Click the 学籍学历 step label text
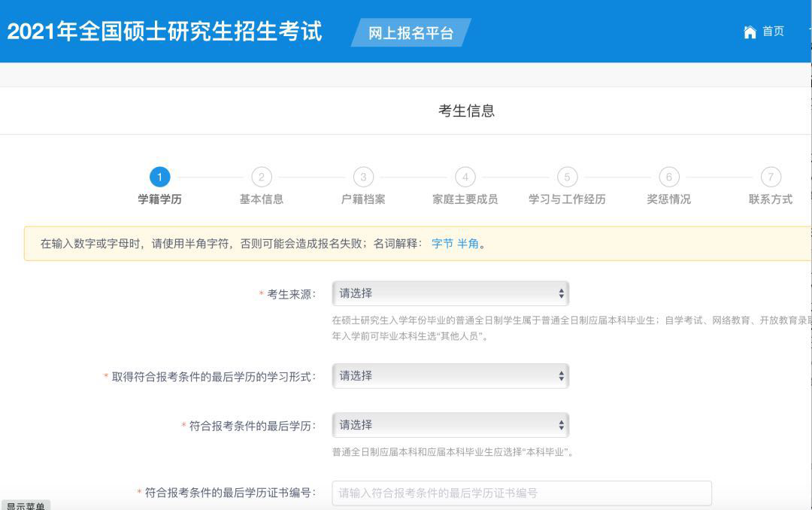This screenshot has height=510, width=812. tap(159, 198)
